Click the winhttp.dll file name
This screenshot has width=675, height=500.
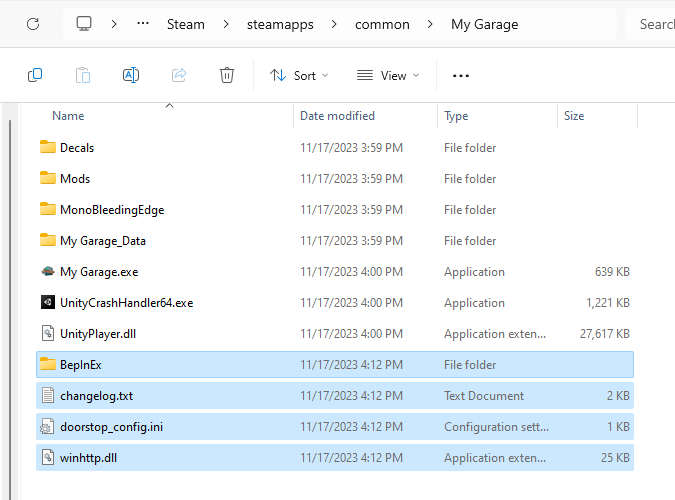coord(88,458)
